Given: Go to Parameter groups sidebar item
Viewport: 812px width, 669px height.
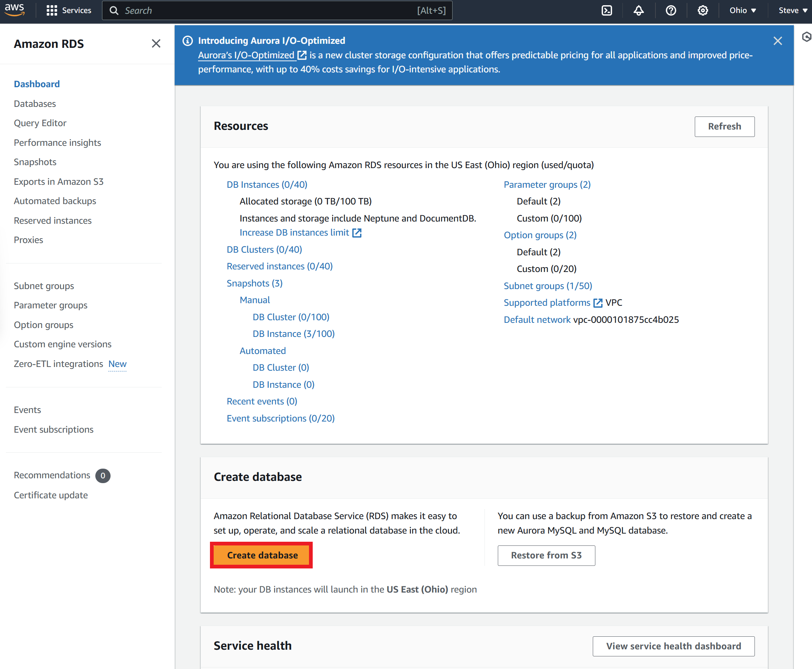Looking at the screenshot, I should [50, 305].
